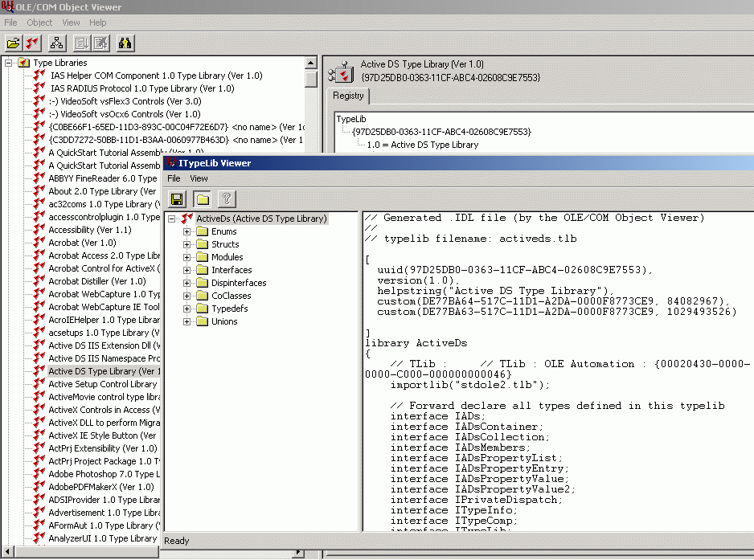The width and height of the screenshot is (754, 560).
Task: Click the Open folder icon in OLE/COM toolbar
Action: click(14, 43)
